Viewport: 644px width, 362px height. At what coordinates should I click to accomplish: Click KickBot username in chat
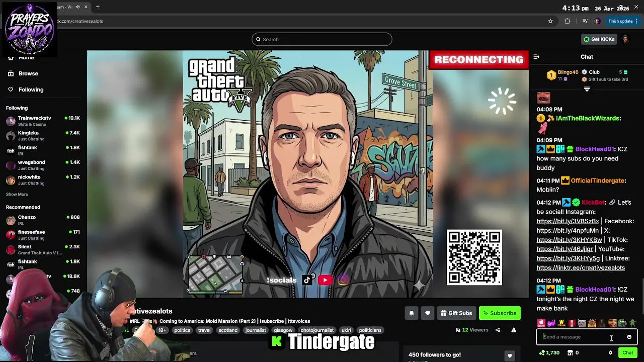594,202
